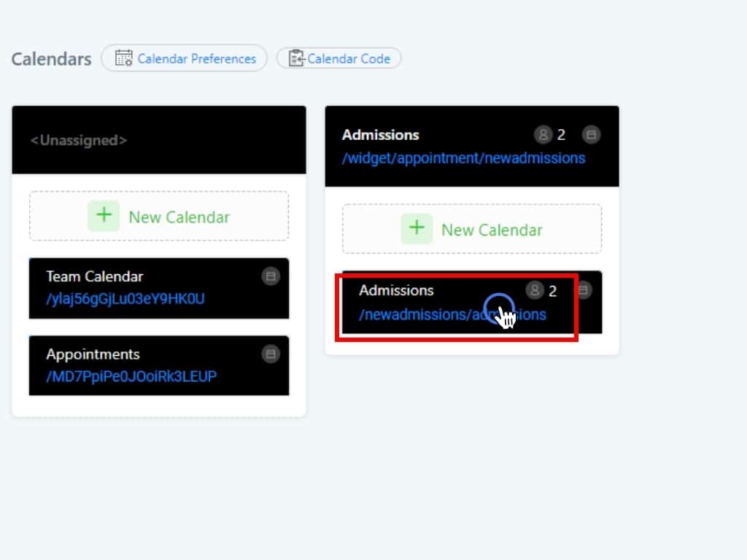Select the Appointments card title
The height and width of the screenshot is (560, 747).
point(93,354)
